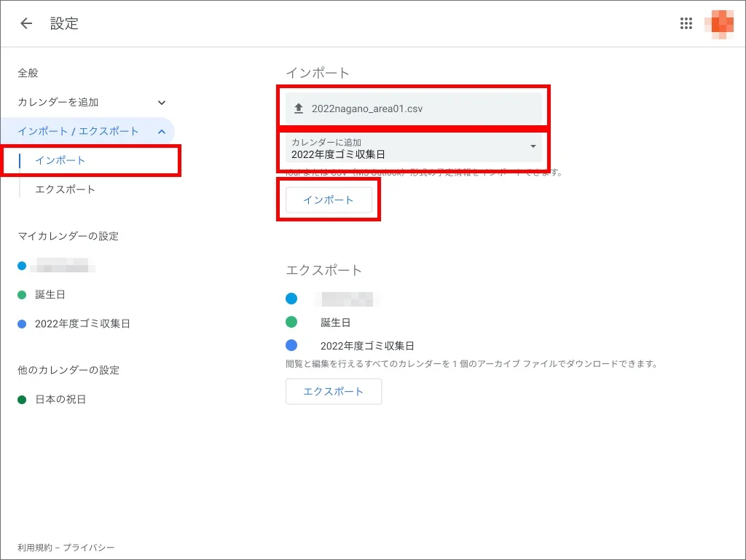The width and height of the screenshot is (746, 560).
Task: Click the upload icon beside 2022nagano_area01.csv
Action: pyautogui.click(x=298, y=109)
